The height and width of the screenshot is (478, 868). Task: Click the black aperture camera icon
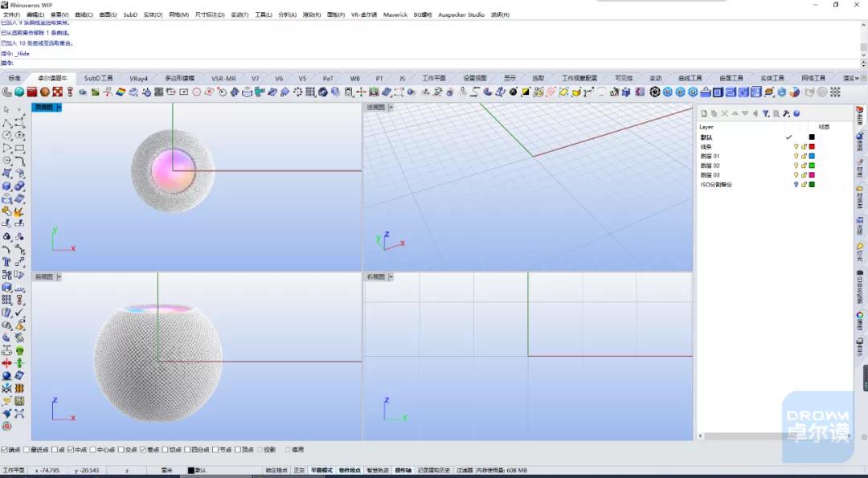pyautogui.click(x=655, y=92)
